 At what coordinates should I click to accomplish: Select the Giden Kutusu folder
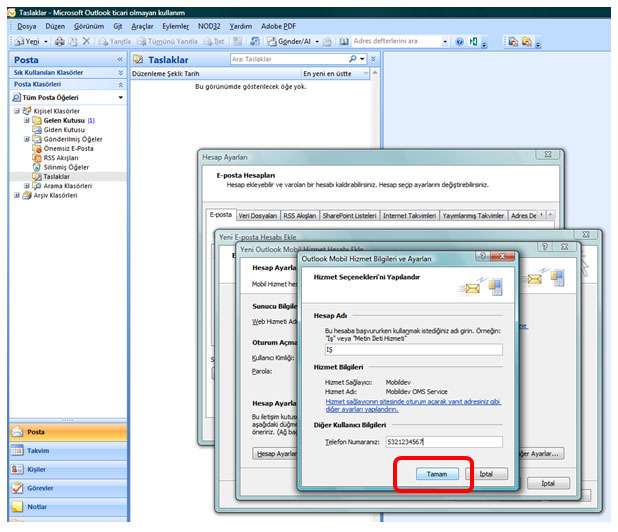pyautogui.click(x=59, y=130)
